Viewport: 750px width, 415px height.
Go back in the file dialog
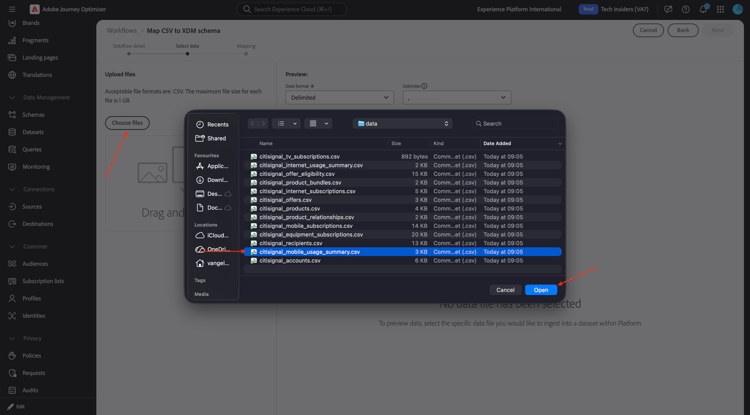pyautogui.click(x=253, y=123)
